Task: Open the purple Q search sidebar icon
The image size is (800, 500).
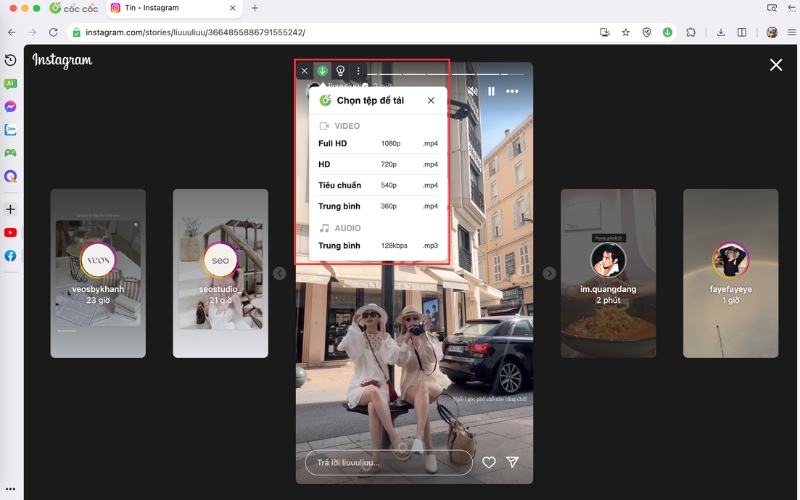Action: click(x=10, y=177)
